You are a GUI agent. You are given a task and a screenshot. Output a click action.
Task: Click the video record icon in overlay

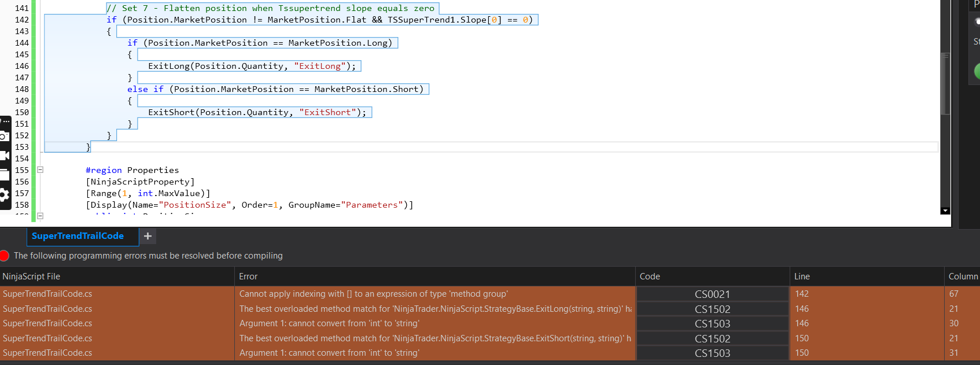4,156
